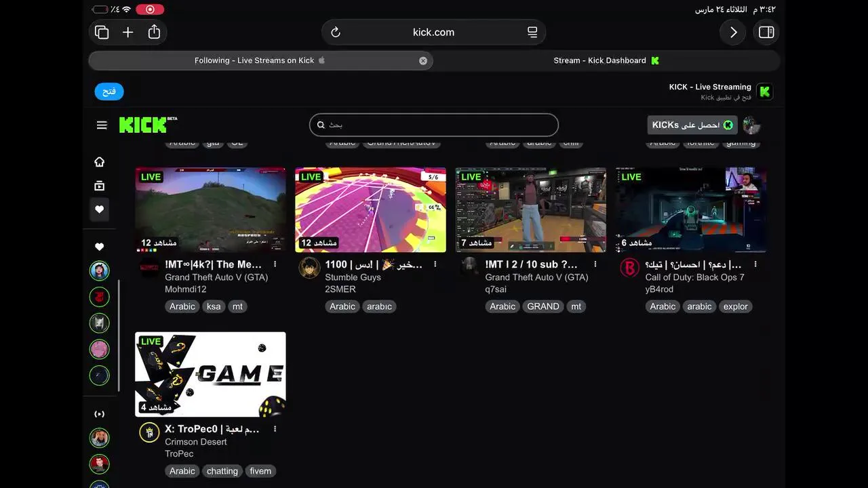Screen dimensions: 868x488
Task: Open the !MT l 2 / 10 sub stream title
Action: click(x=532, y=264)
